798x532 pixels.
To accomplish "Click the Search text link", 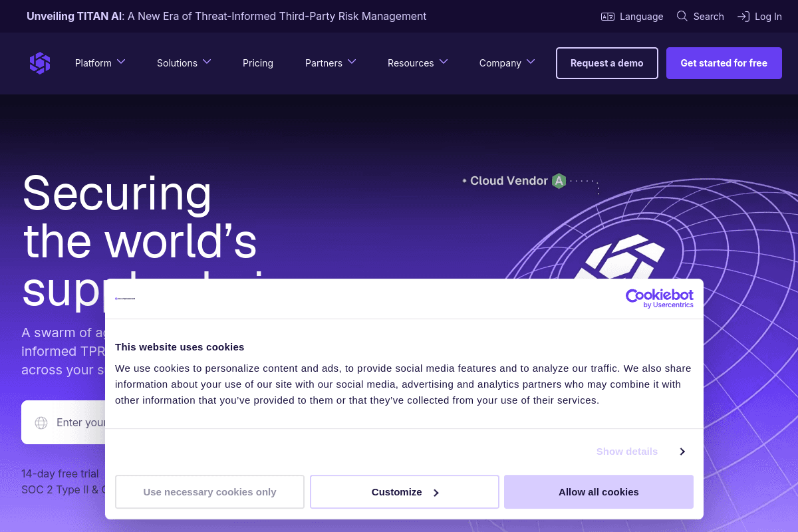I will tap(709, 17).
